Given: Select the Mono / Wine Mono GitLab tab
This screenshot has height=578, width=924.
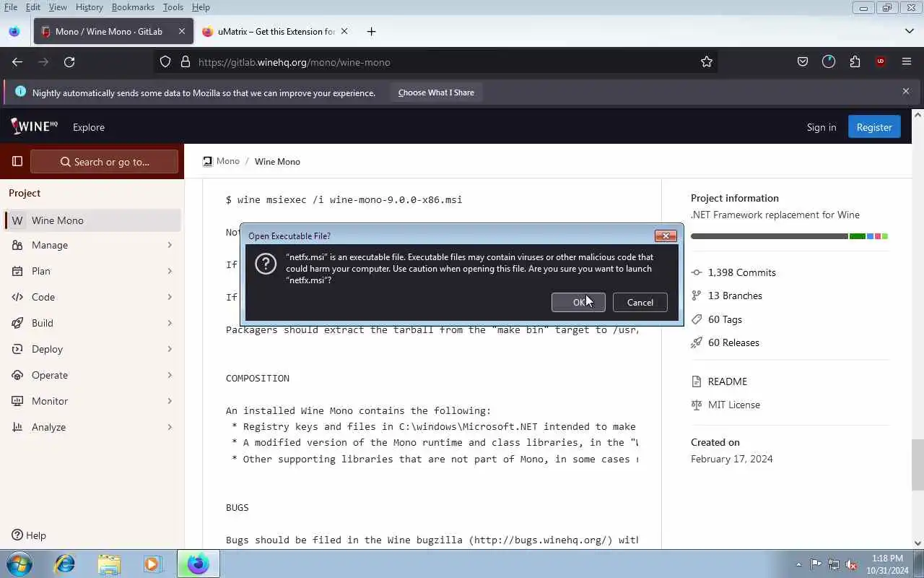Looking at the screenshot, I should tap(114, 32).
